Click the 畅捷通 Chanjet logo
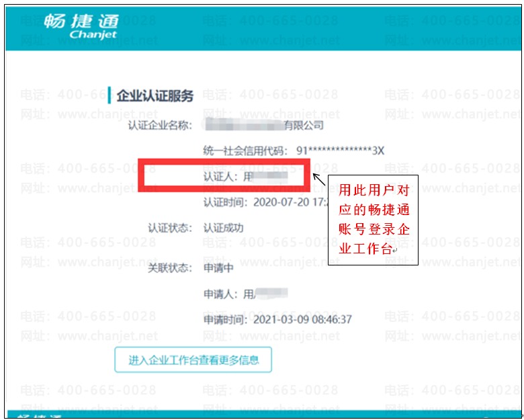The width and height of the screenshot is (524, 420). 81,26
